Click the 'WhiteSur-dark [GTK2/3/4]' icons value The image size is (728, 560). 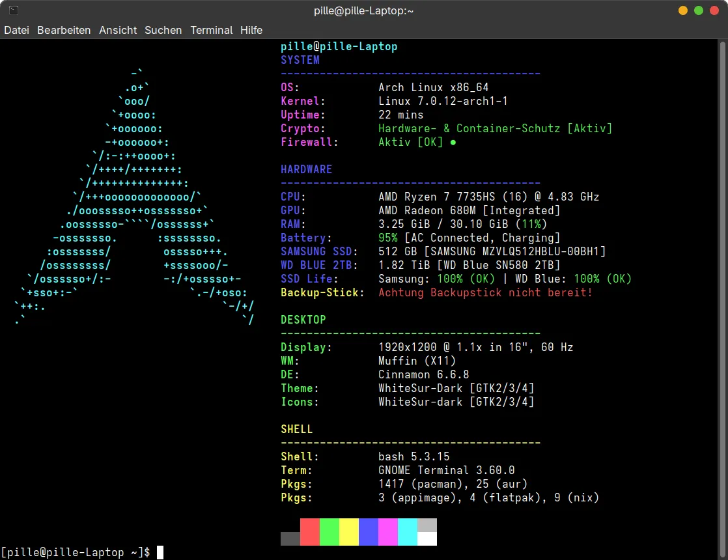tap(456, 402)
